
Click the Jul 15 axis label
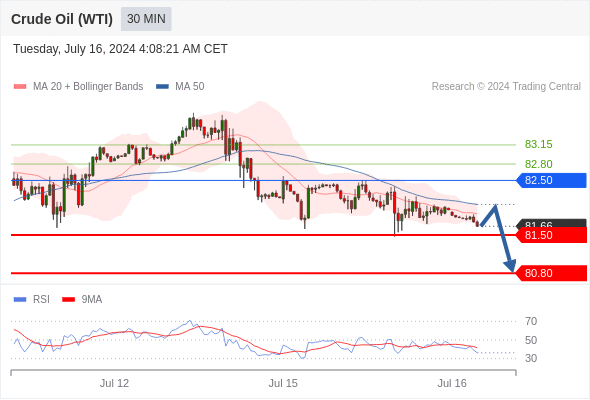[x=283, y=383]
